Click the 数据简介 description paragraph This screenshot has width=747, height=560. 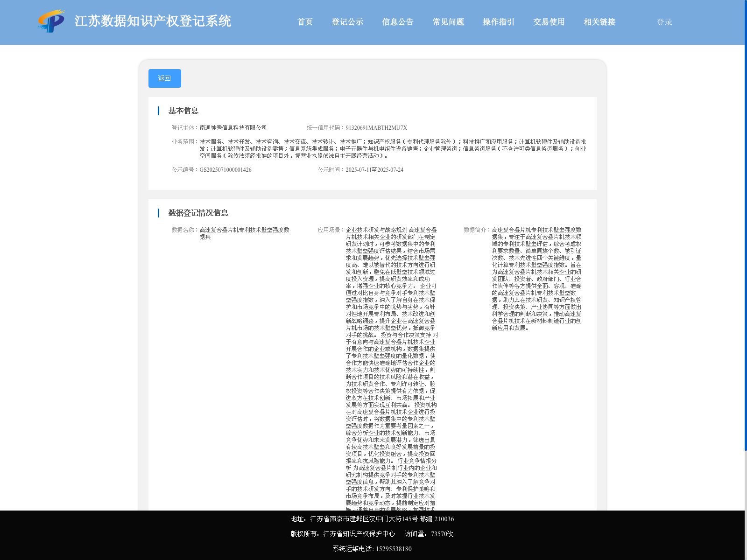click(537, 279)
